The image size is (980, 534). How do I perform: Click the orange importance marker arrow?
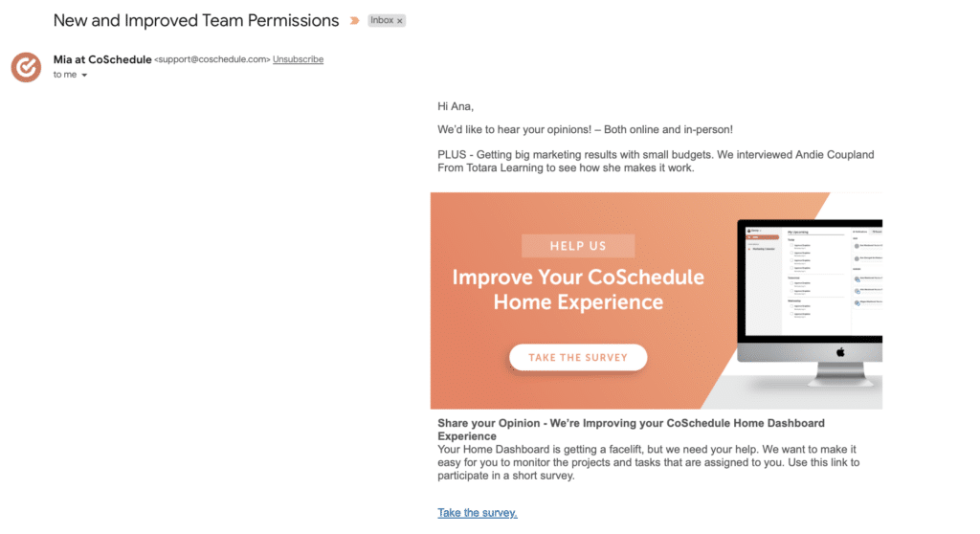[354, 21]
